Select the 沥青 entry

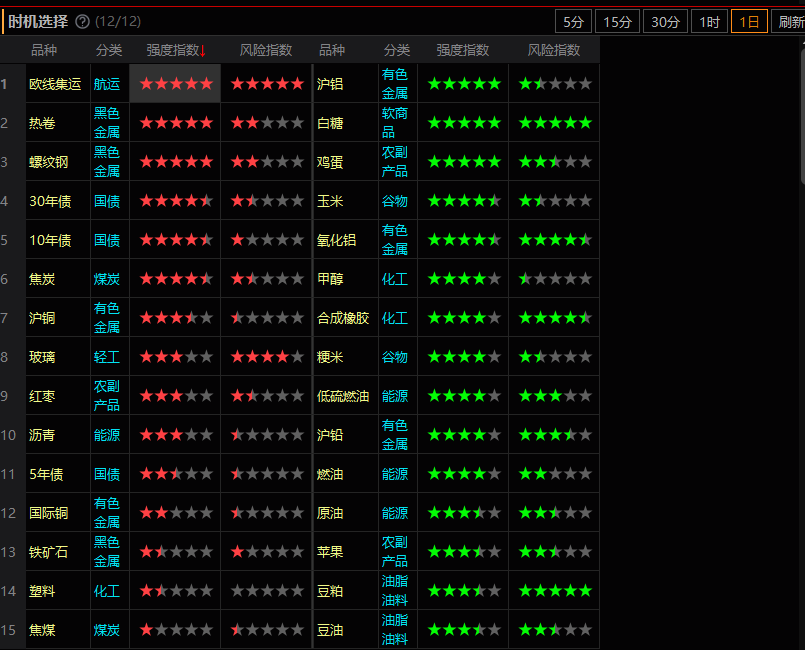(x=42, y=435)
